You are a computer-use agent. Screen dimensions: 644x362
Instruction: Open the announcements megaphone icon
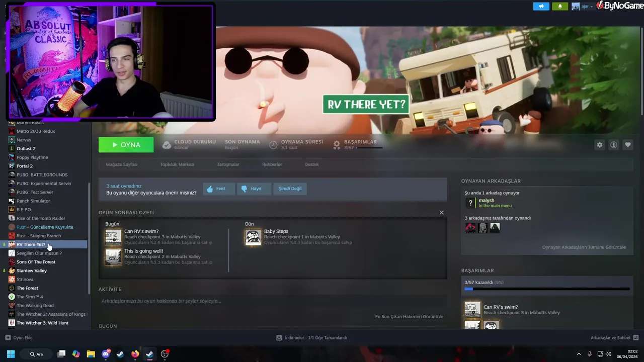click(x=541, y=6)
